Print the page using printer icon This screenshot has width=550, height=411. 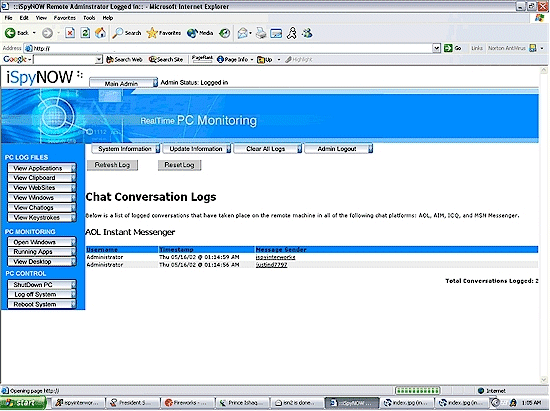point(261,33)
